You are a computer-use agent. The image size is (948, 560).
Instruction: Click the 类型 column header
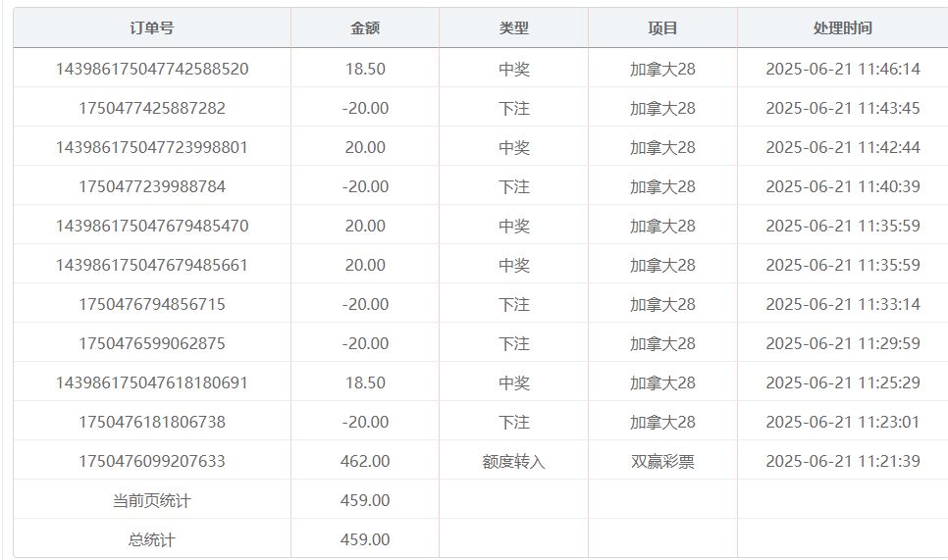click(513, 28)
